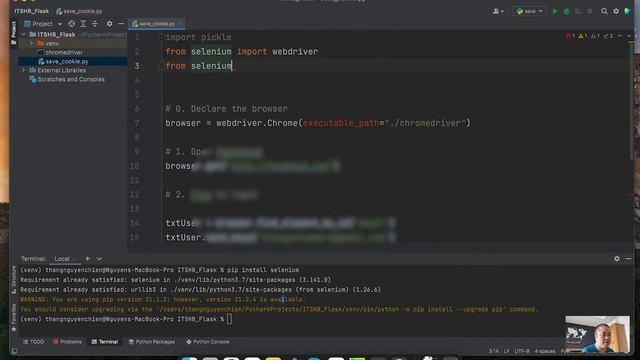Add a new terminal session with plus
The height and width of the screenshot is (360, 640).
[87, 258]
